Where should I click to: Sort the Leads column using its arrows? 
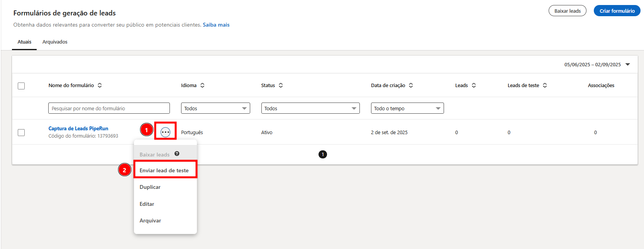(x=474, y=86)
